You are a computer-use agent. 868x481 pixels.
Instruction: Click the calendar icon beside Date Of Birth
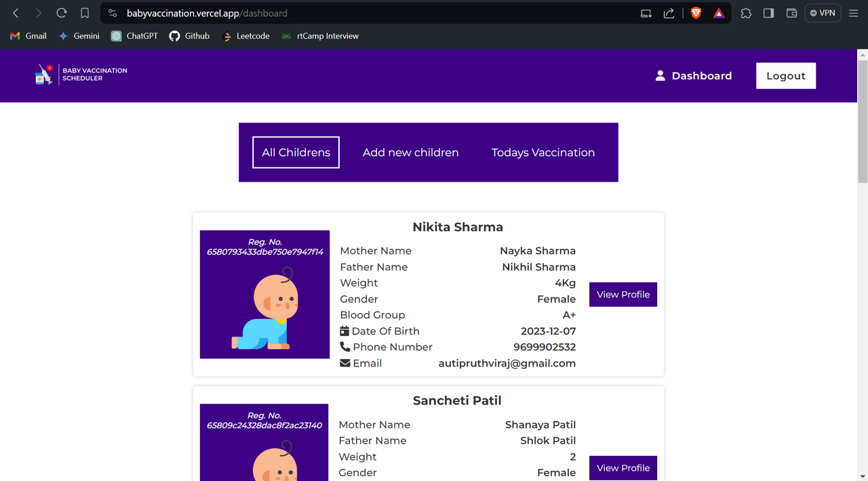(344, 331)
